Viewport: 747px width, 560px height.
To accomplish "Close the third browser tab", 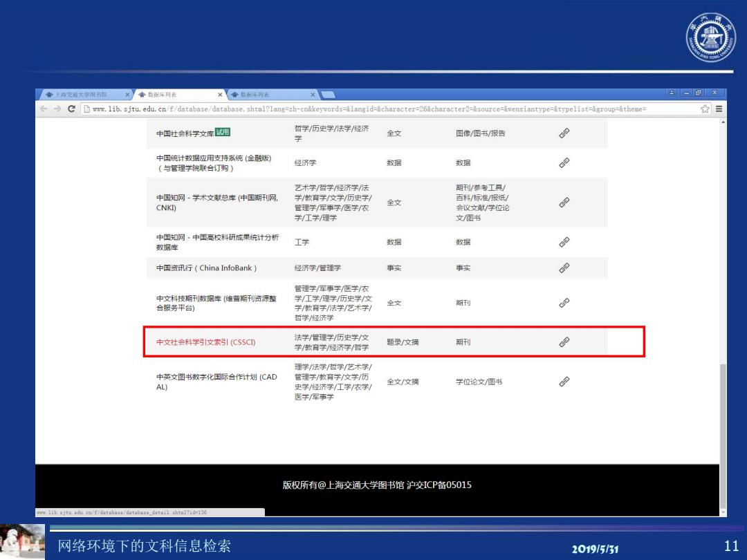I will (313, 95).
